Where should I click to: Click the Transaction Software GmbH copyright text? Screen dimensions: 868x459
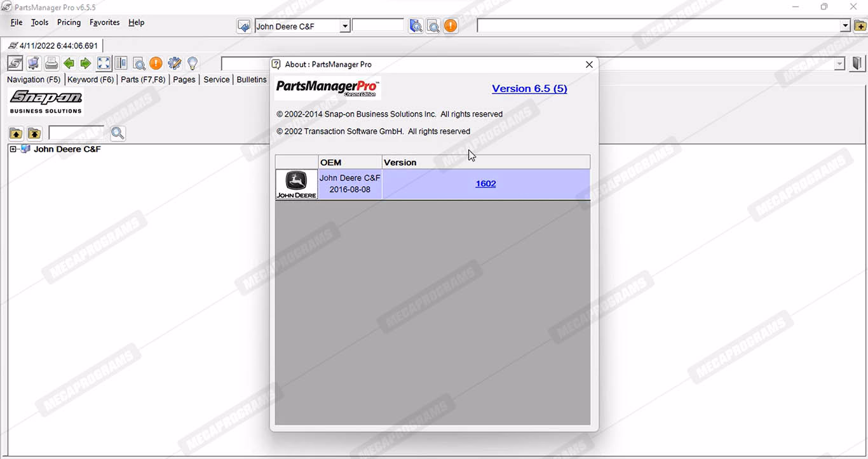click(x=373, y=131)
